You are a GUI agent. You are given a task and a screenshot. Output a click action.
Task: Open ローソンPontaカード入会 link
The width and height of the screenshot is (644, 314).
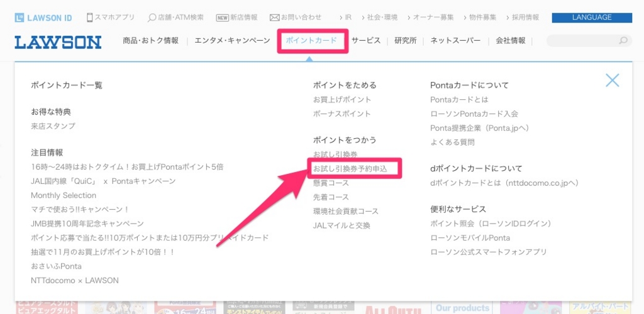point(474,114)
